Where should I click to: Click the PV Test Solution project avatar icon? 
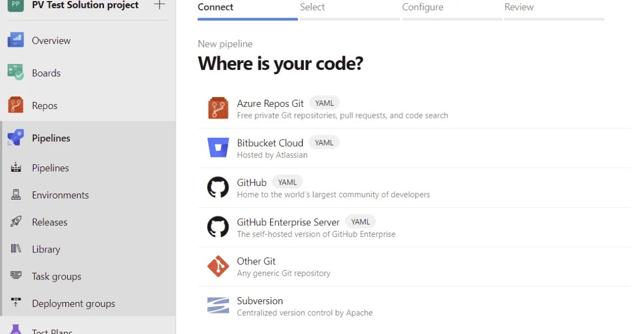pos(15,6)
